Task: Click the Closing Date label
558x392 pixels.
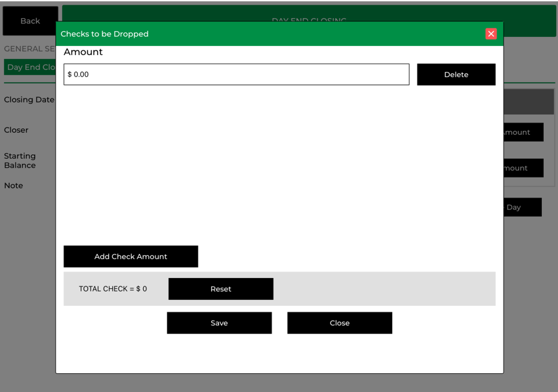Action: [29, 100]
